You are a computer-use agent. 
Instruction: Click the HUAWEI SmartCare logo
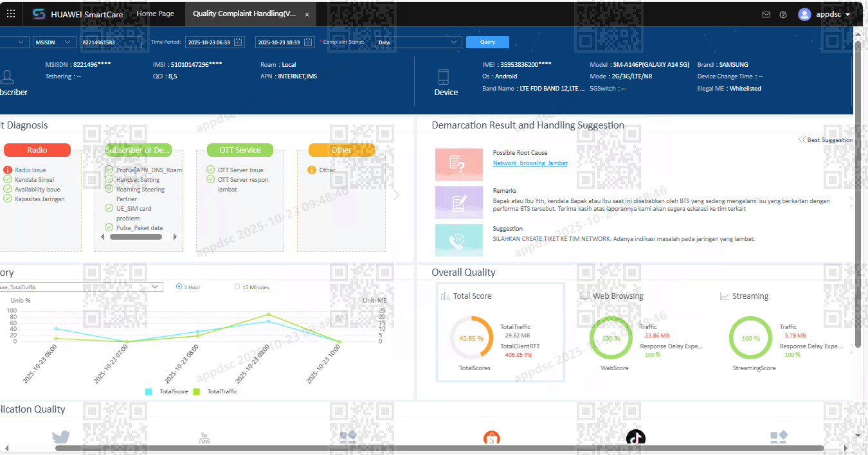tap(39, 14)
